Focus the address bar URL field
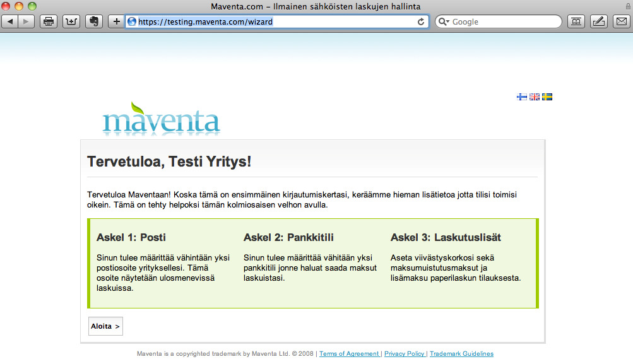 coord(277,21)
